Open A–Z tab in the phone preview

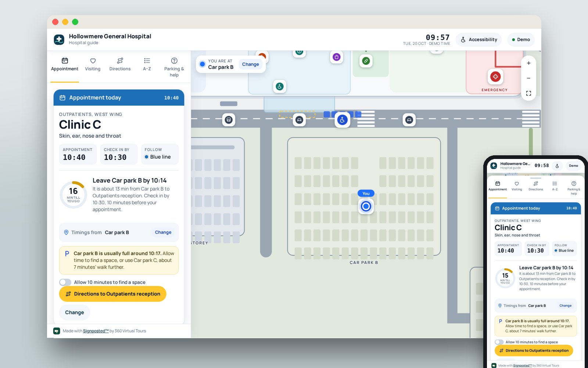(555, 186)
